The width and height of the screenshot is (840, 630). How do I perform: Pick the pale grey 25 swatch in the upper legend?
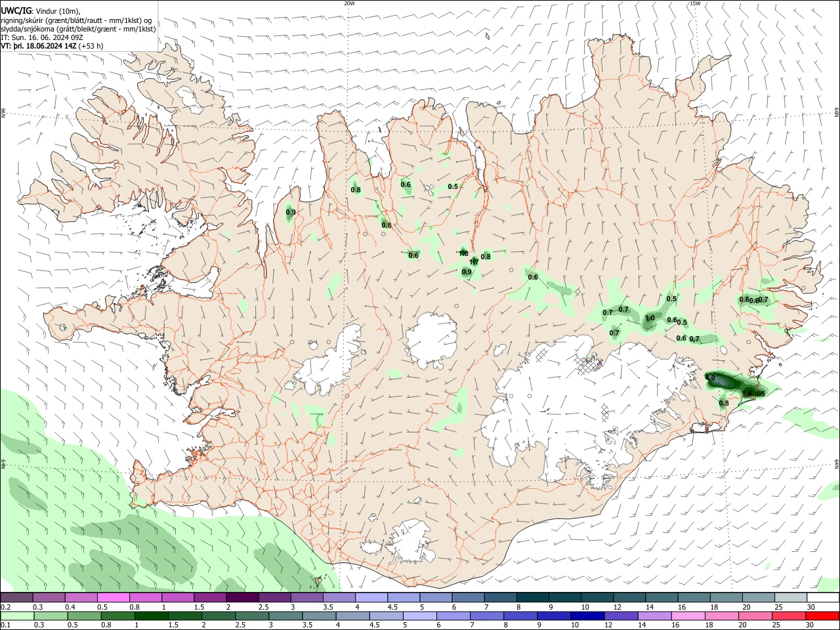click(791, 598)
